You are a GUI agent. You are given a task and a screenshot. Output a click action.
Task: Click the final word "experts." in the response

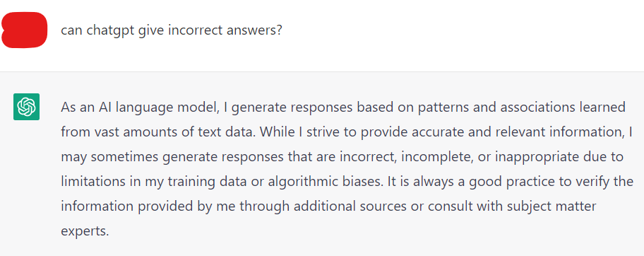(85, 231)
